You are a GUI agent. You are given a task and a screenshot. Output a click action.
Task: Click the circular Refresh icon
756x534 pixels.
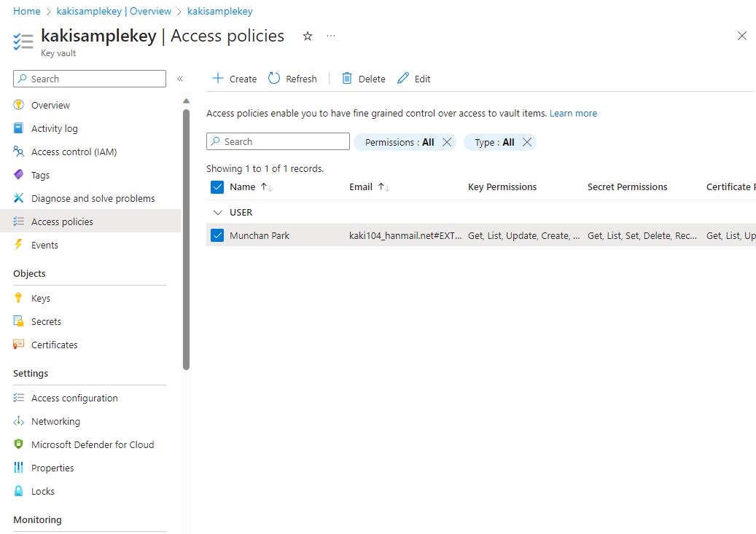click(274, 79)
